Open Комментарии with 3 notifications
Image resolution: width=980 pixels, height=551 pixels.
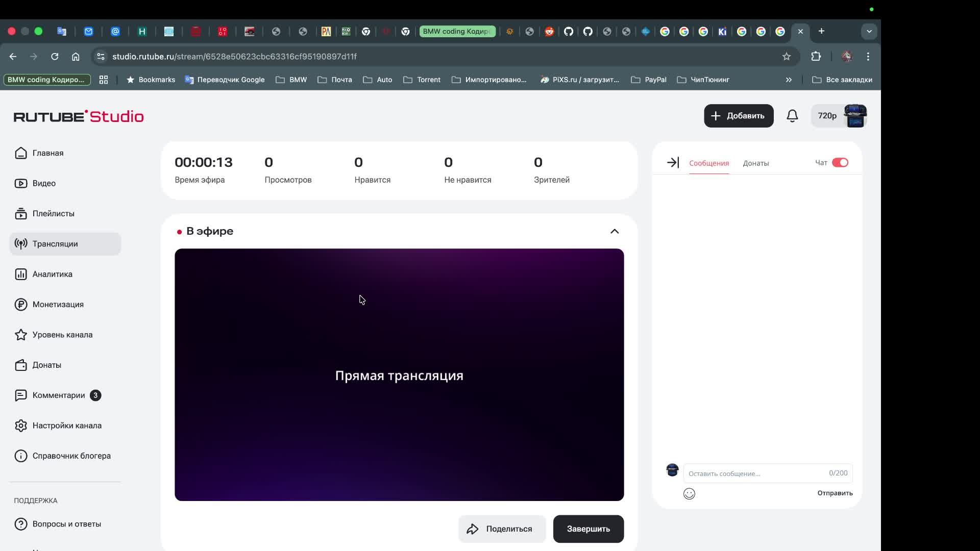tap(58, 395)
